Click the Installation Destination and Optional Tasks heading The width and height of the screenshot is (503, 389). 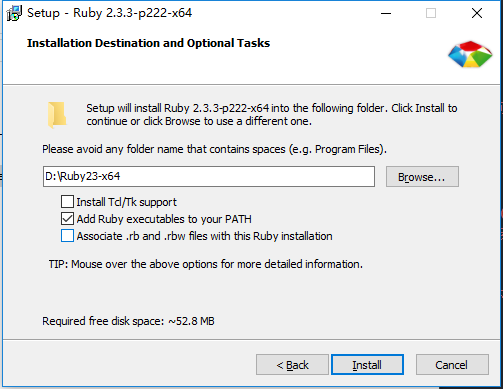point(148,43)
